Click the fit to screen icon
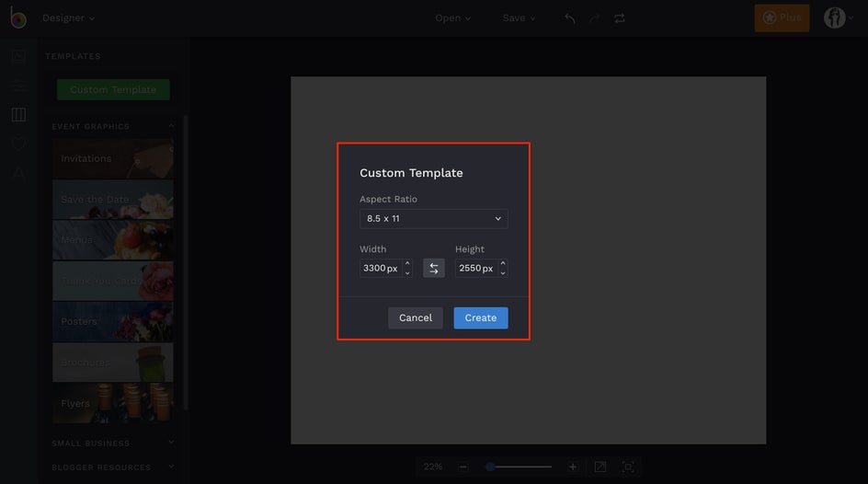Screen dimensions: 868x484 (x=600, y=467)
